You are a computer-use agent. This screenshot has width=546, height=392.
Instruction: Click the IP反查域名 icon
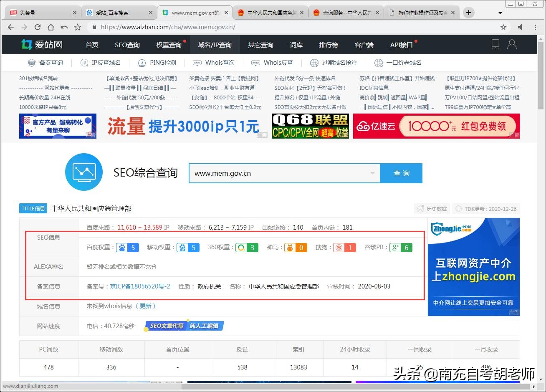click(84, 63)
